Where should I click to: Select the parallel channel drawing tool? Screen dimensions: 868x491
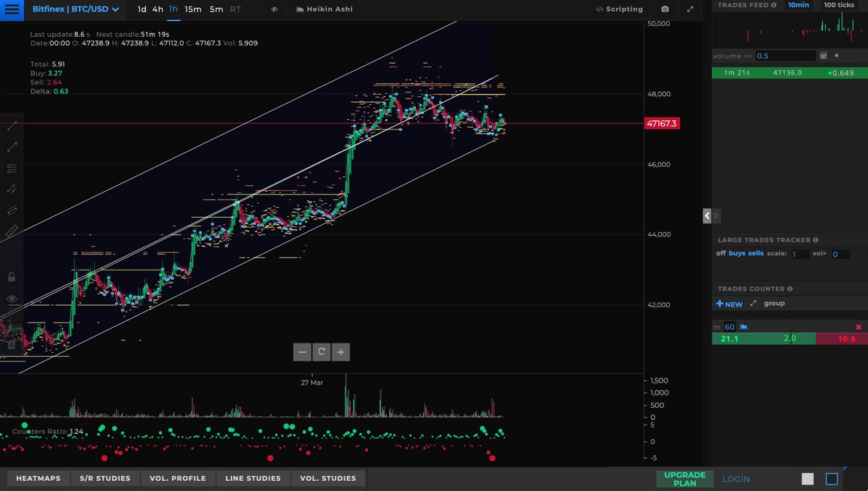pos(12,210)
